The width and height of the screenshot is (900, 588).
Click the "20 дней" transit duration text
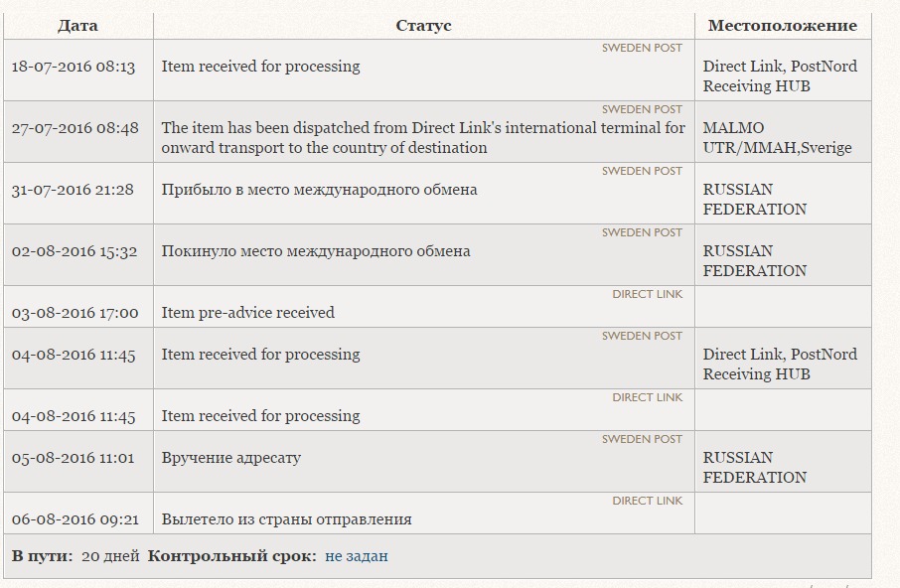tap(110, 556)
